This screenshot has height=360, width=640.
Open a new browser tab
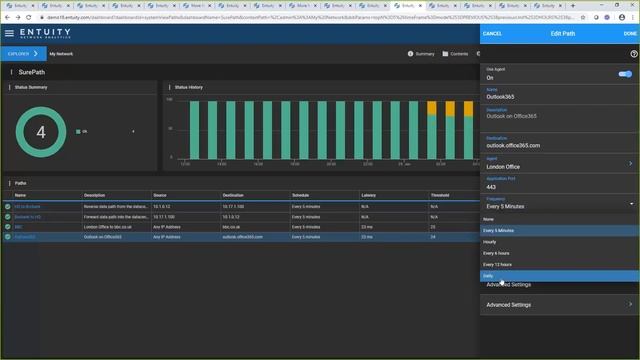[573, 6]
